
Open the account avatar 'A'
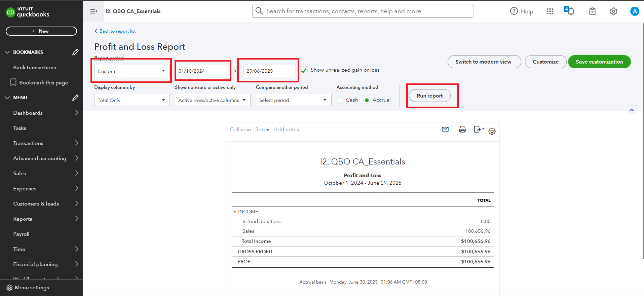(x=635, y=11)
